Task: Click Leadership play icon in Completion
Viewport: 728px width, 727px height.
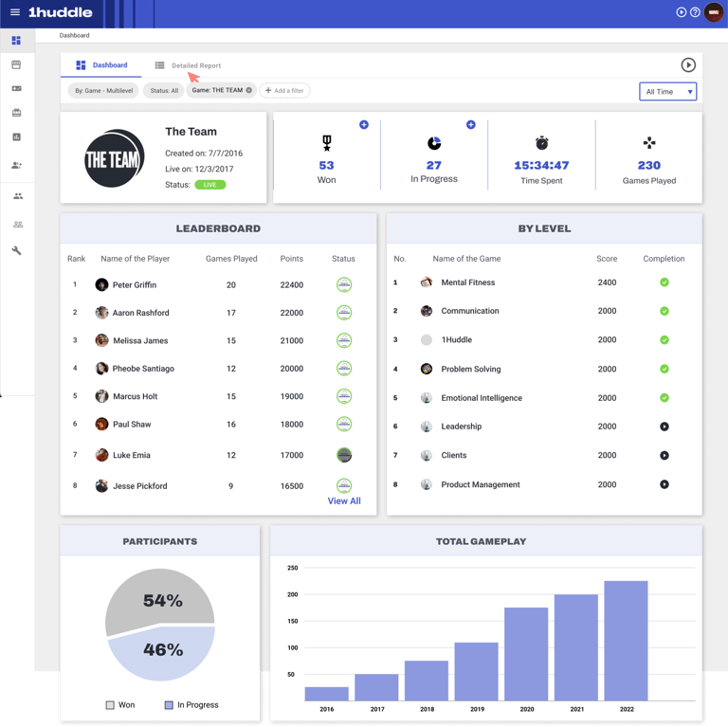Action: 664,427
